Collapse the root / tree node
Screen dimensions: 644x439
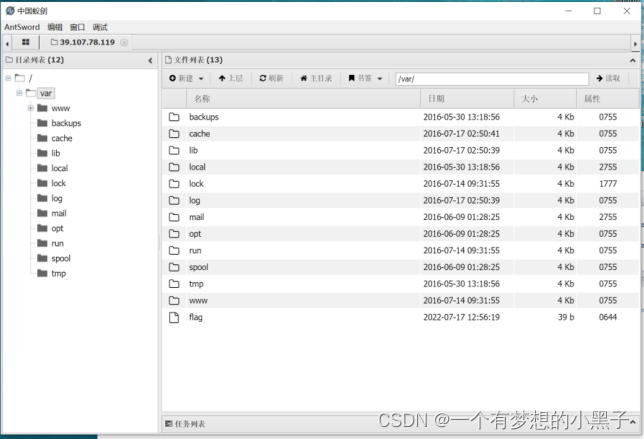tap(8, 78)
